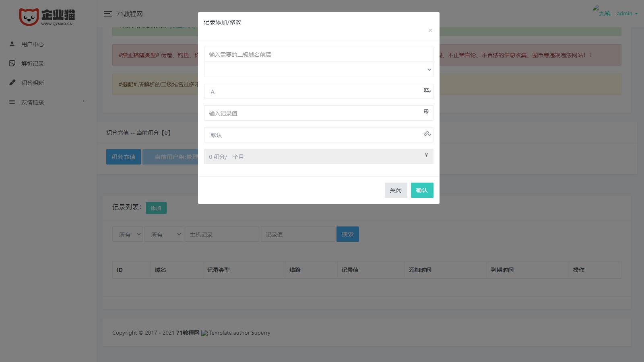Expand the admin user menu
The height and width of the screenshot is (362, 644).
pyautogui.click(x=627, y=14)
